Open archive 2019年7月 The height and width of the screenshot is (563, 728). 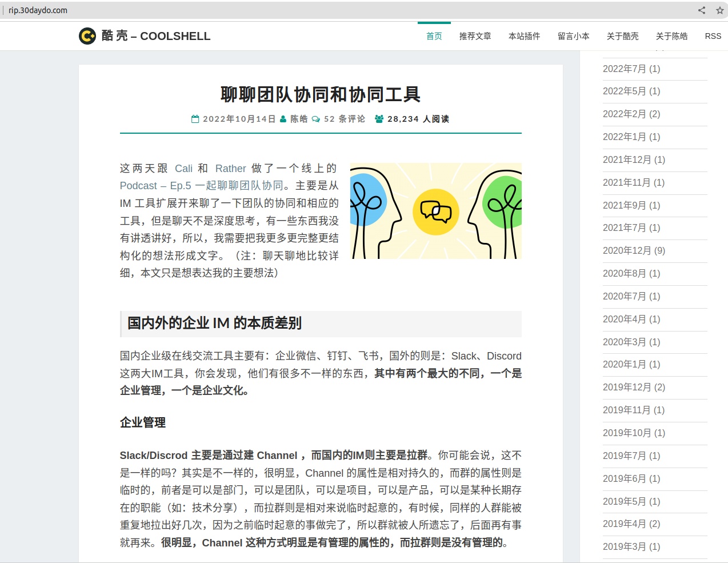point(631,456)
